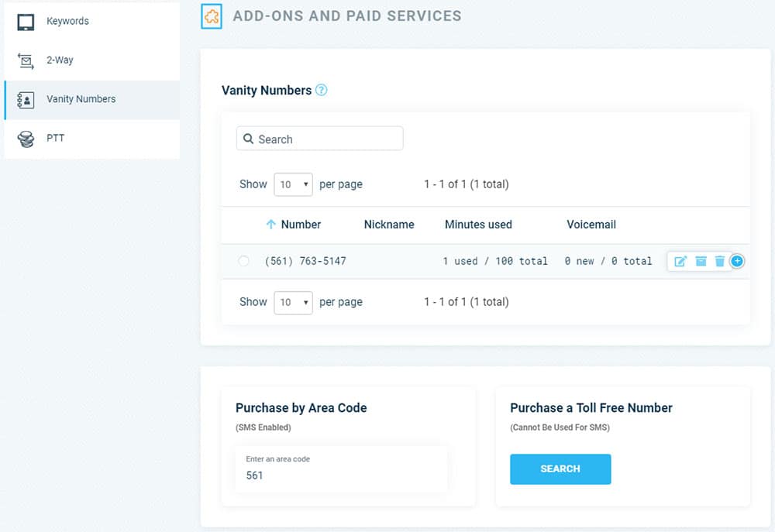The image size is (775, 532).
Task: Open Keywords in the sidebar
Action: [67, 21]
